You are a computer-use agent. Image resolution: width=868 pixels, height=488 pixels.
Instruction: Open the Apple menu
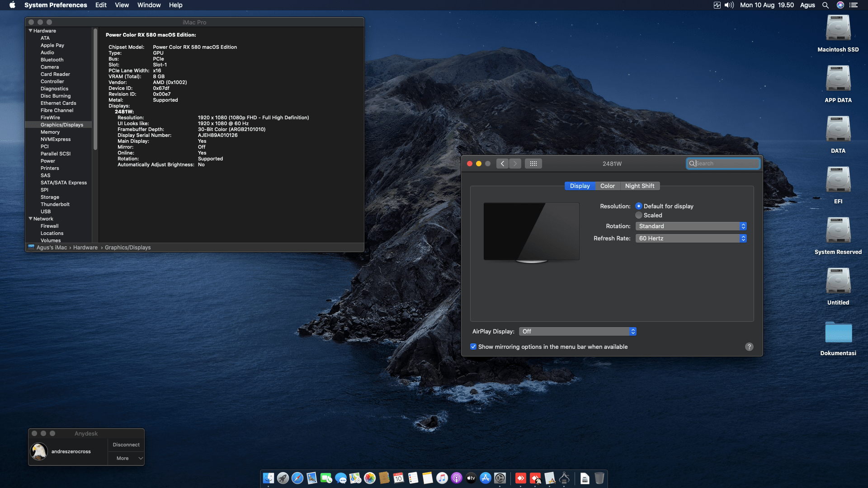point(12,5)
